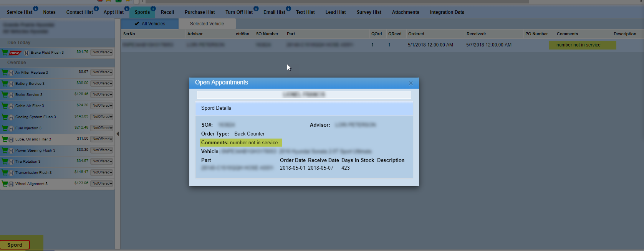
Task: Open NotOffered dropdown for Cooling System Flush 3
Action: coord(102,117)
